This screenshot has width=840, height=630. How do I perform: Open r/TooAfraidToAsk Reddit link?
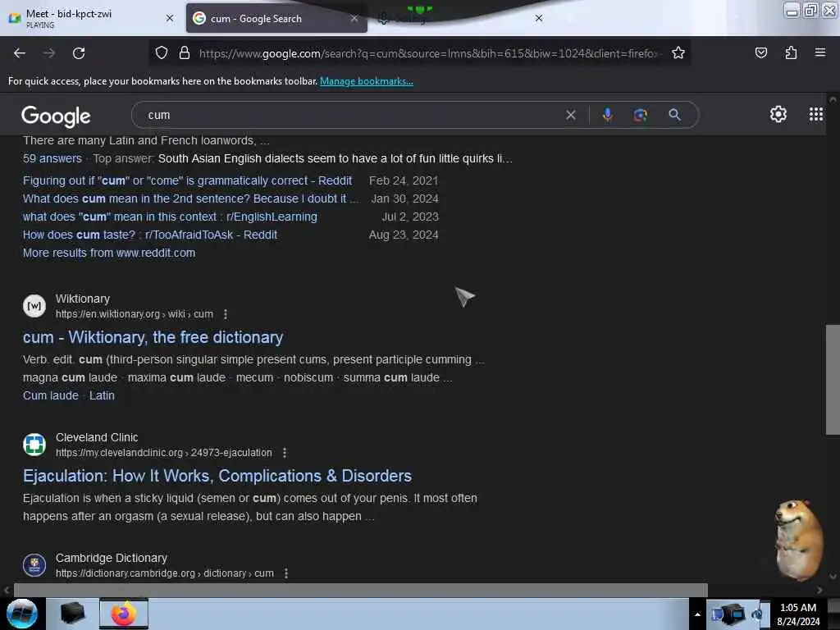(150, 235)
